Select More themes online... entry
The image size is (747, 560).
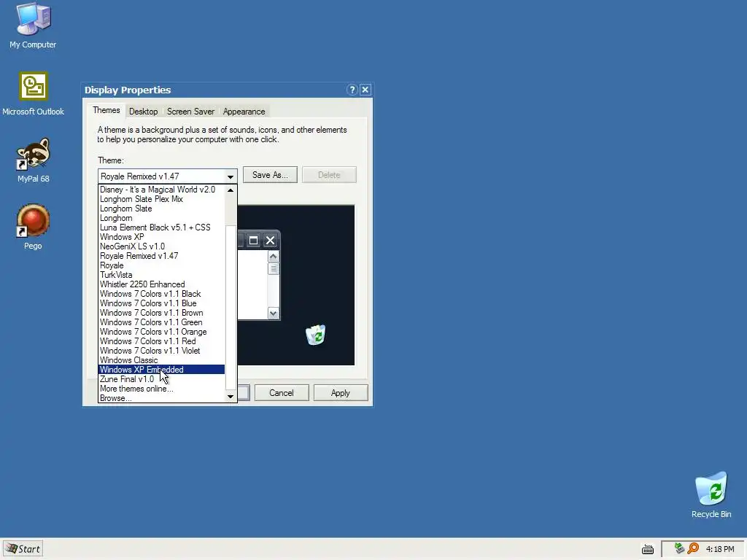[161, 389]
